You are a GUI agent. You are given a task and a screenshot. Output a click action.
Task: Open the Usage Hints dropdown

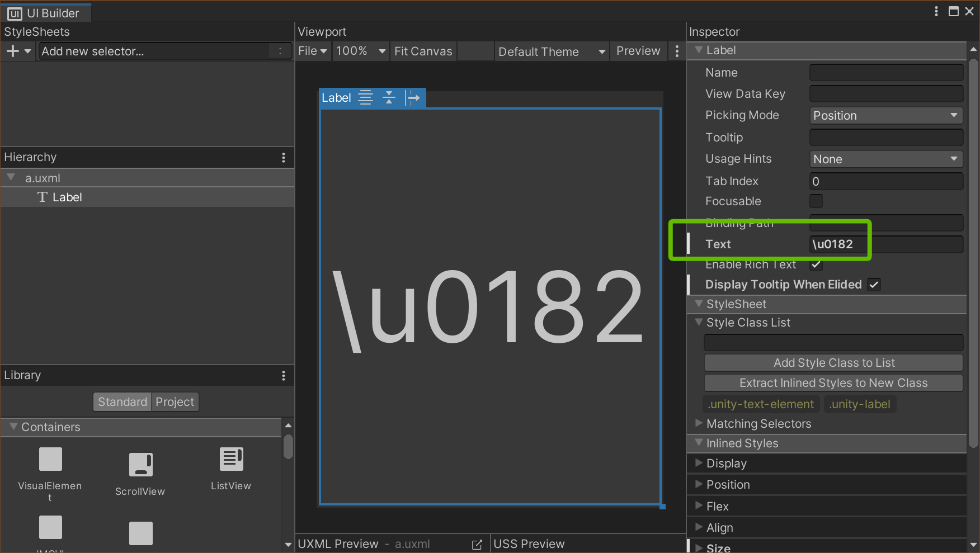pos(886,159)
